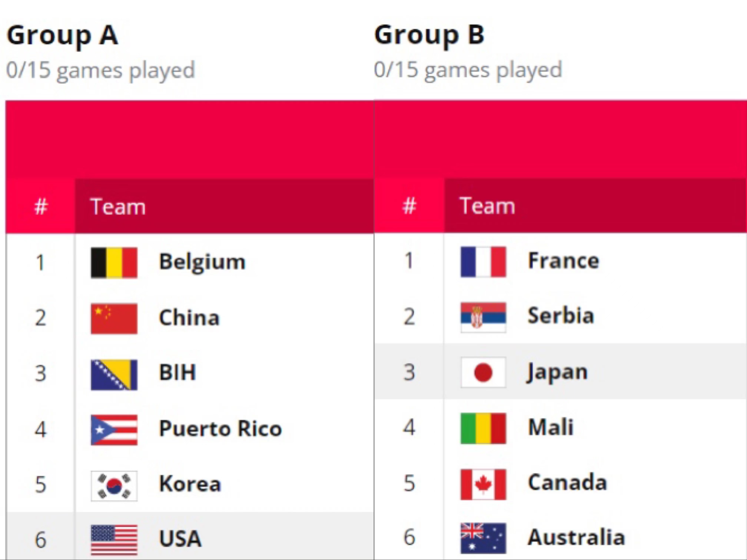Open the Australia team name link
The width and height of the screenshot is (747, 560).
(576, 537)
